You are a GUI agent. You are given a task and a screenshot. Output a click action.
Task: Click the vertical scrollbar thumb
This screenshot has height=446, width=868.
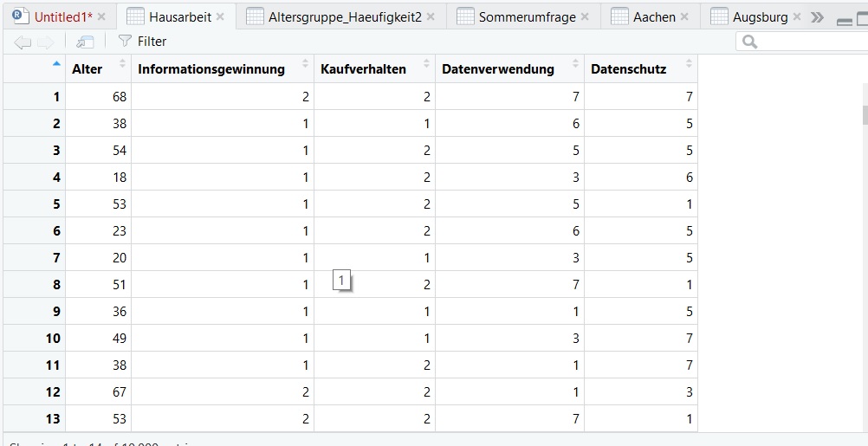click(x=864, y=115)
